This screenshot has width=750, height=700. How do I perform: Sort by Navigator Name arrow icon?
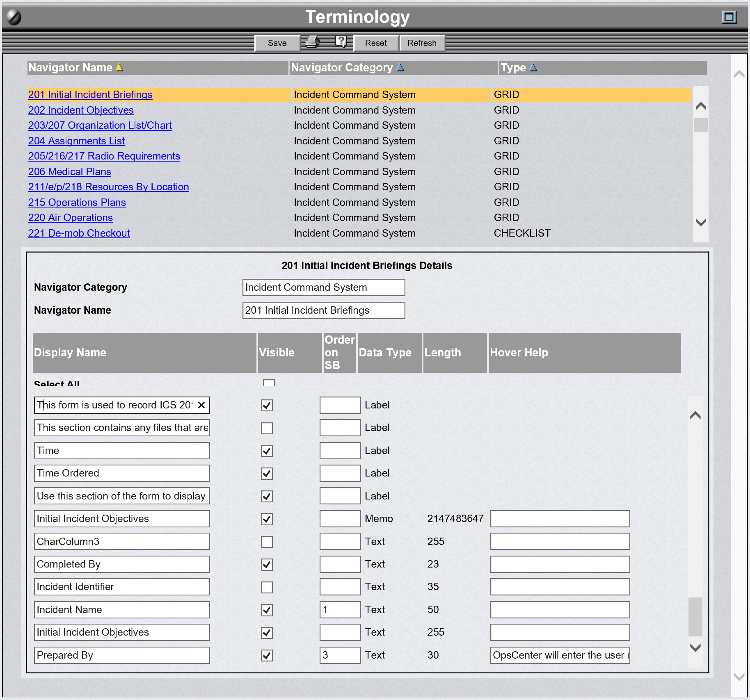(x=119, y=67)
